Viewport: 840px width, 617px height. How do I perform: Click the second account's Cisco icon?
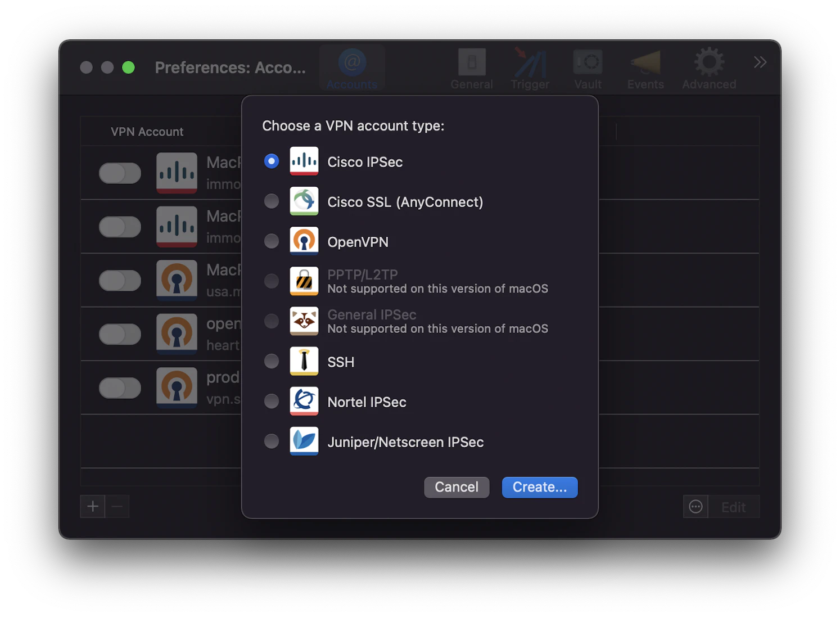click(177, 227)
